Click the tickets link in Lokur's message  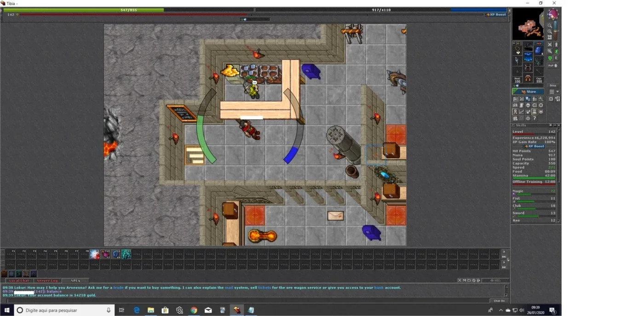(x=264, y=287)
